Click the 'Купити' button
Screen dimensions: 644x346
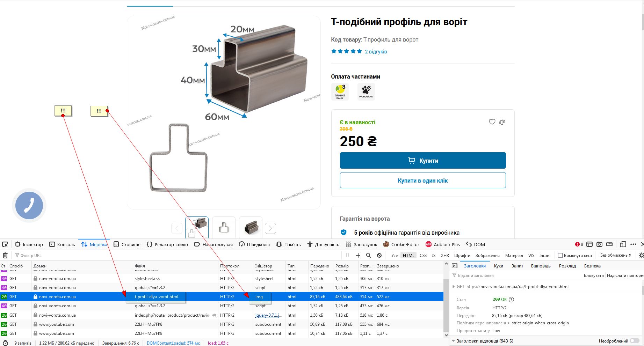[x=423, y=161]
